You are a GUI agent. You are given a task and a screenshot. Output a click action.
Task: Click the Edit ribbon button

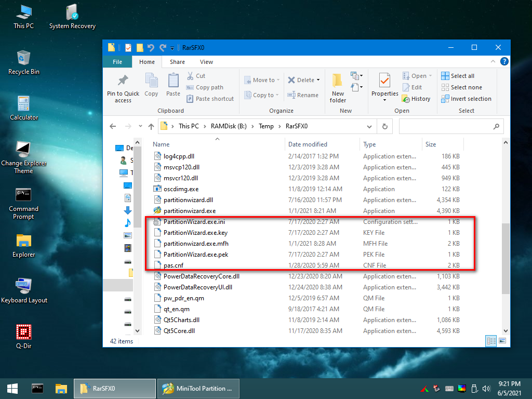coord(412,87)
